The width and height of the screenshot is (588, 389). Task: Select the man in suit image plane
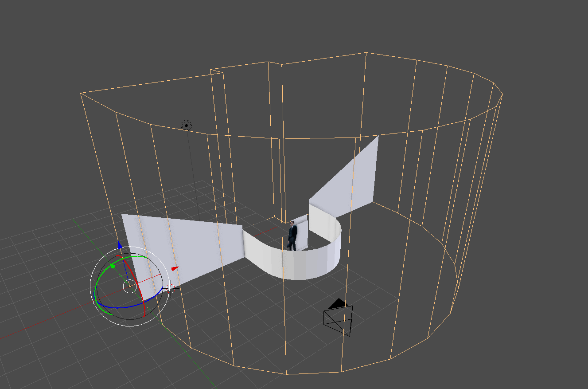click(x=292, y=236)
